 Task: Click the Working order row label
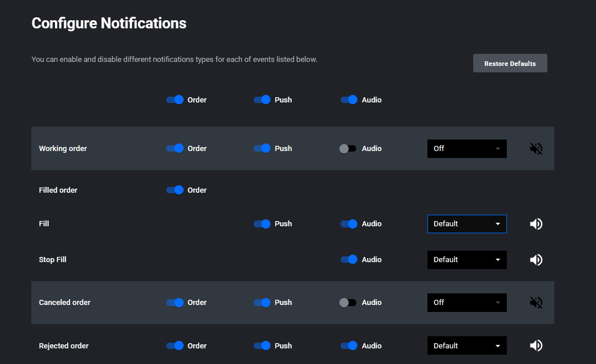[x=63, y=149]
